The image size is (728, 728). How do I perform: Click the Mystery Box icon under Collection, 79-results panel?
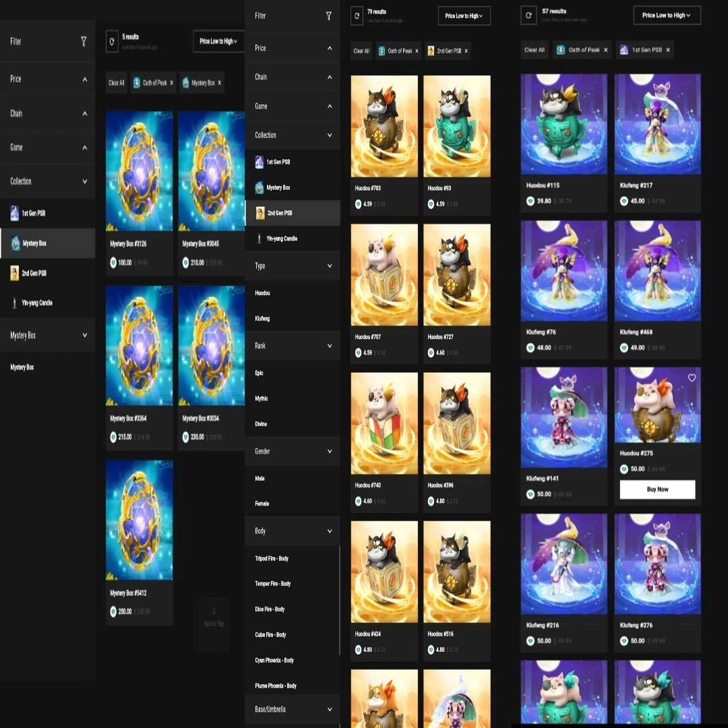pyautogui.click(x=260, y=187)
